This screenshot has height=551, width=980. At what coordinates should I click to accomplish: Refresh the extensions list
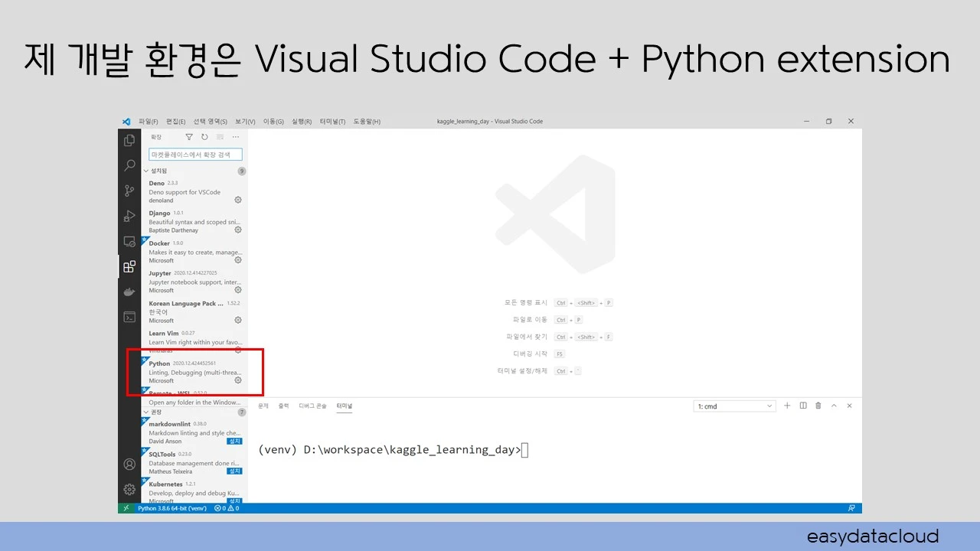point(204,137)
